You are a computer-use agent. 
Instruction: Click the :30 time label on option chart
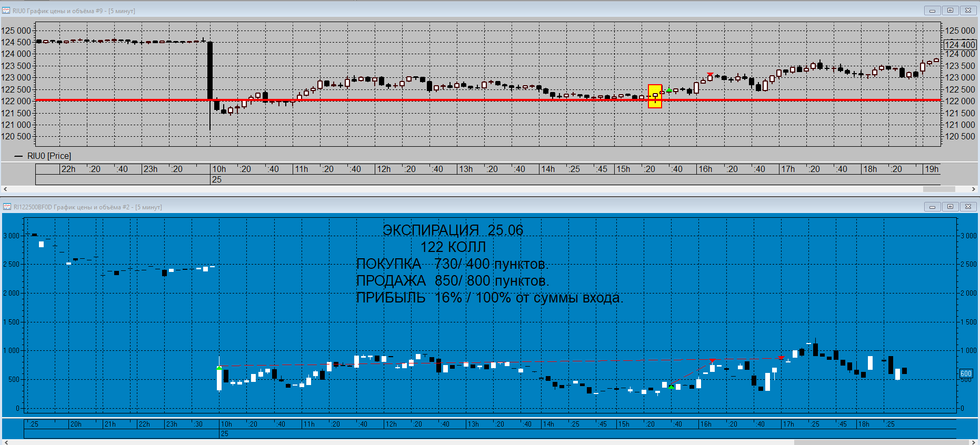point(198,424)
